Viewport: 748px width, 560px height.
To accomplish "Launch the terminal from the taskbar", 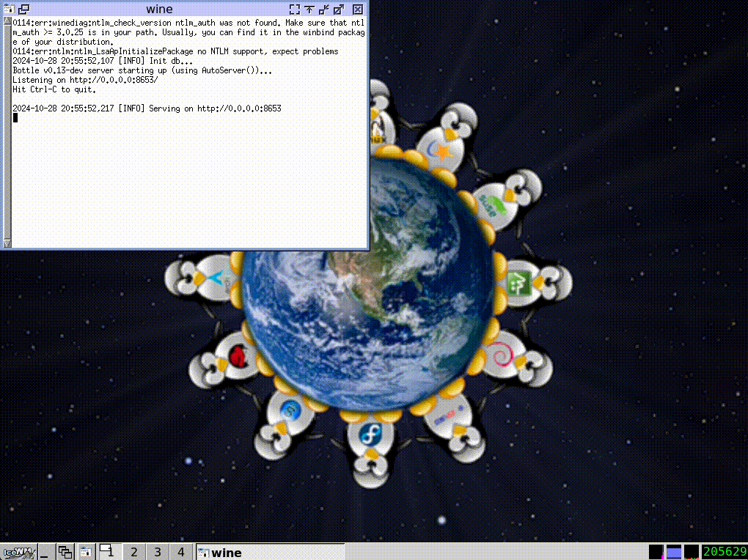I will click(x=86, y=553).
